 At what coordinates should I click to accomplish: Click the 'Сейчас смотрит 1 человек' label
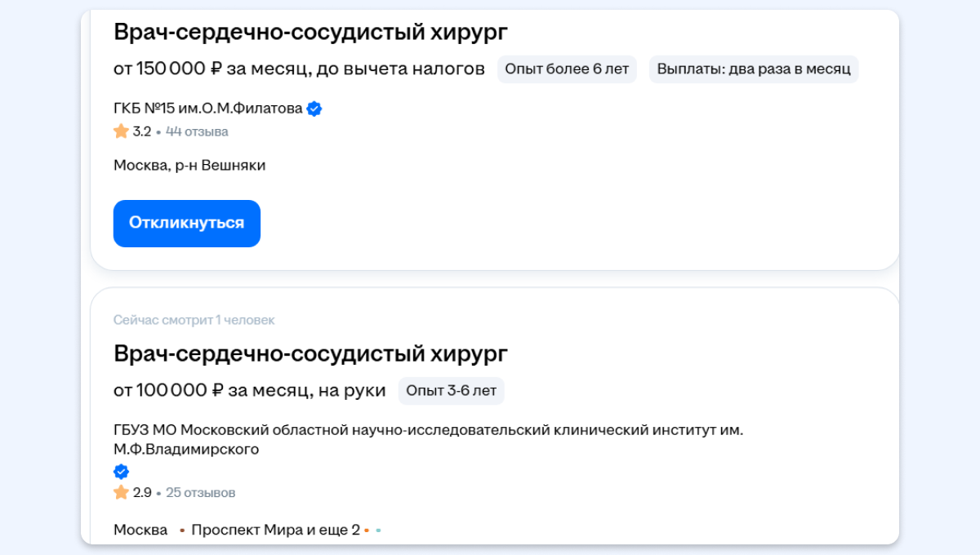click(x=194, y=320)
